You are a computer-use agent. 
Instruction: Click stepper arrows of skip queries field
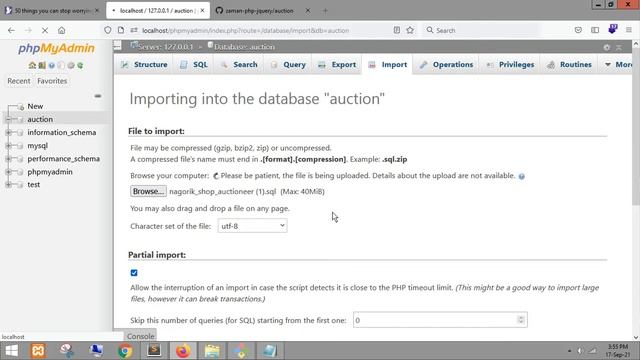pyautogui.click(x=521, y=320)
